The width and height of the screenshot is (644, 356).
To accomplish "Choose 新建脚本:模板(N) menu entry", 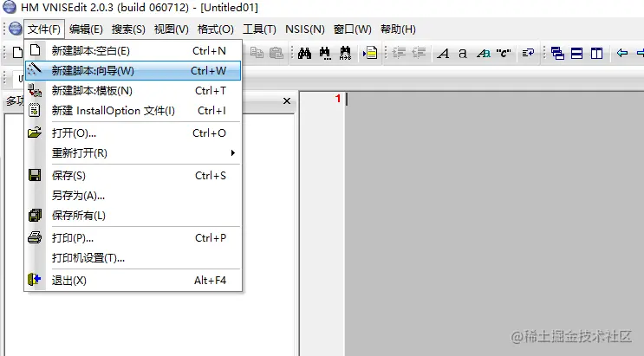I will coord(133,90).
